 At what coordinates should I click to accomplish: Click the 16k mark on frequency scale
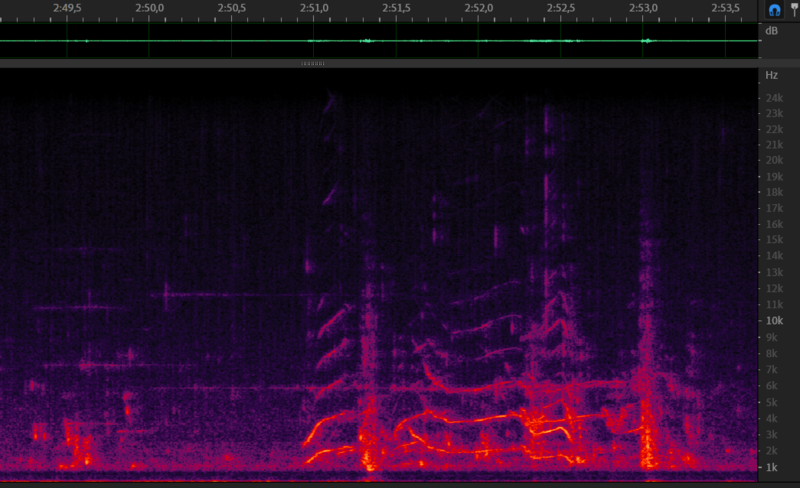(774, 224)
